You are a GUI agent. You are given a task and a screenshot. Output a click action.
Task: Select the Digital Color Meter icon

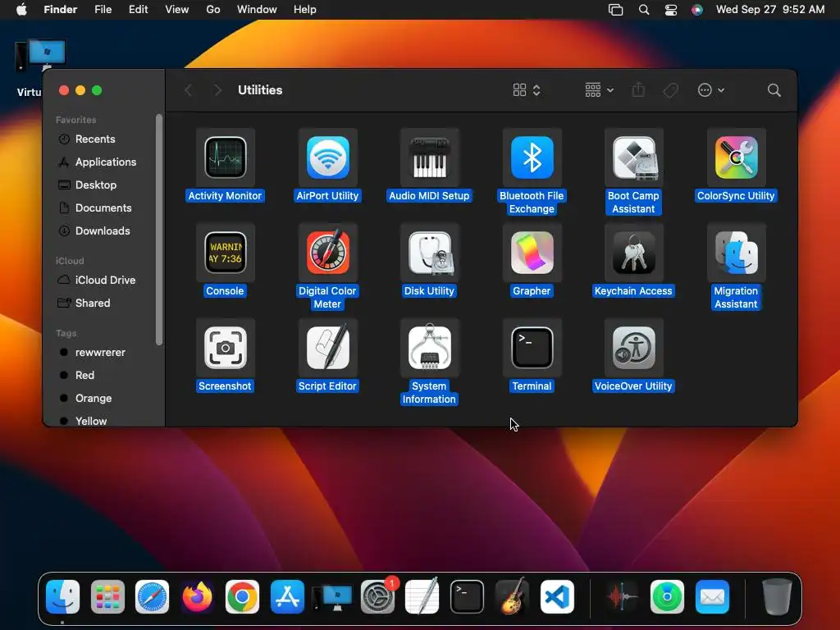[327, 253]
